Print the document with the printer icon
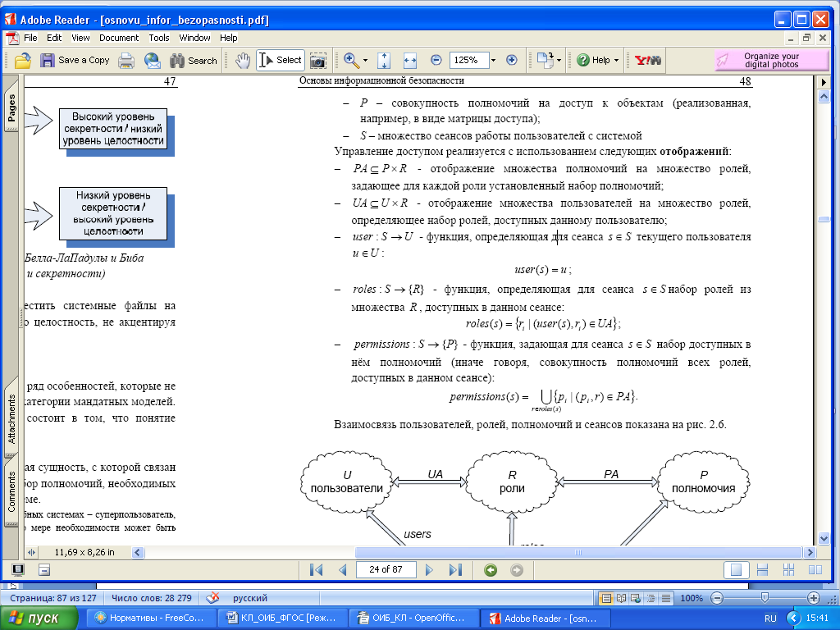 pyautogui.click(x=126, y=61)
